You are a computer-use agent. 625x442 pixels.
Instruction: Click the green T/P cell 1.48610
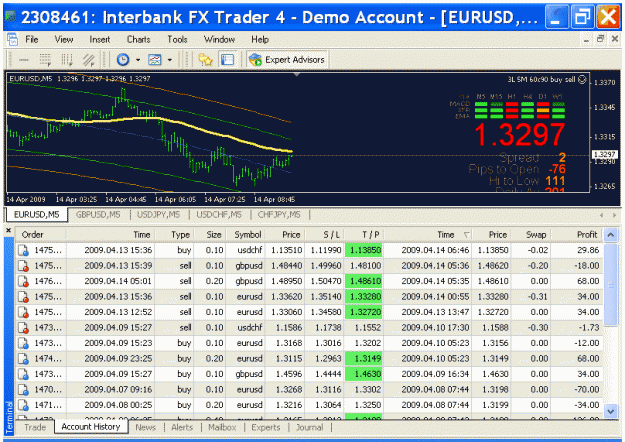(364, 281)
